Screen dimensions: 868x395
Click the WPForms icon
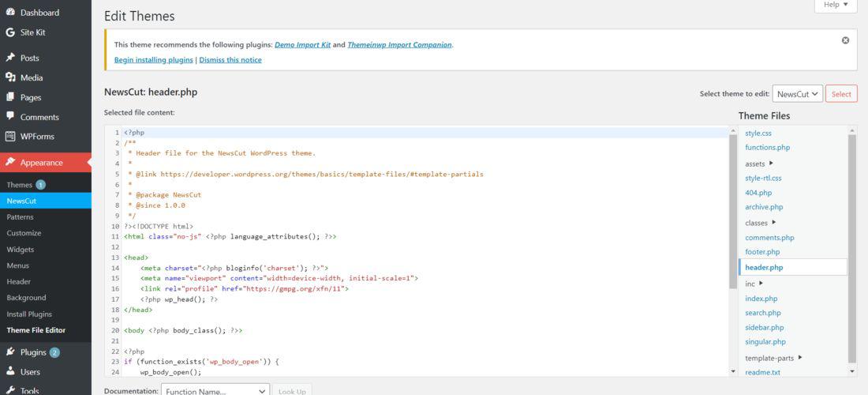click(x=10, y=136)
